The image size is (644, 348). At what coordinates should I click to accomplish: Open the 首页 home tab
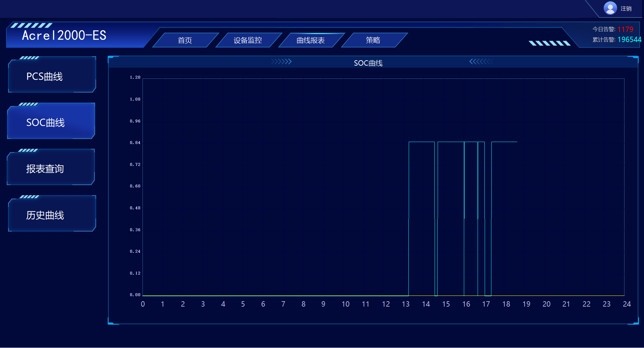click(x=185, y=40)
